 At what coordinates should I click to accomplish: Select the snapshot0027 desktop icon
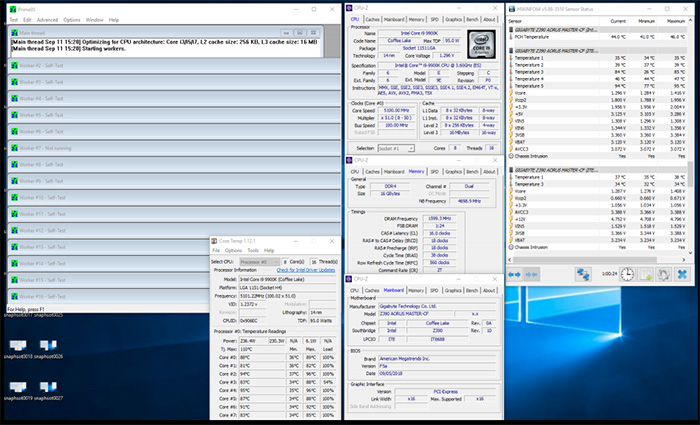click(48, 390)
